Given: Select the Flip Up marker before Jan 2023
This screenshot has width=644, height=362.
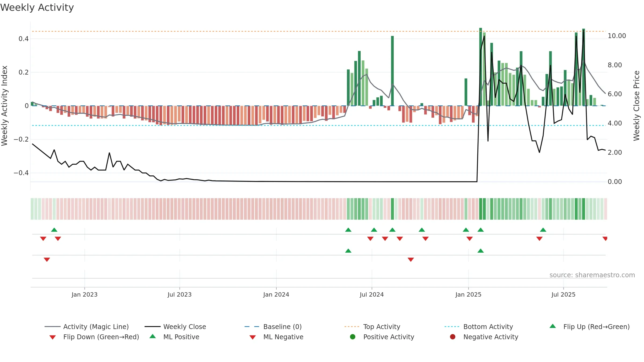Looking at the screenshot, I should [x=54, y=230].
